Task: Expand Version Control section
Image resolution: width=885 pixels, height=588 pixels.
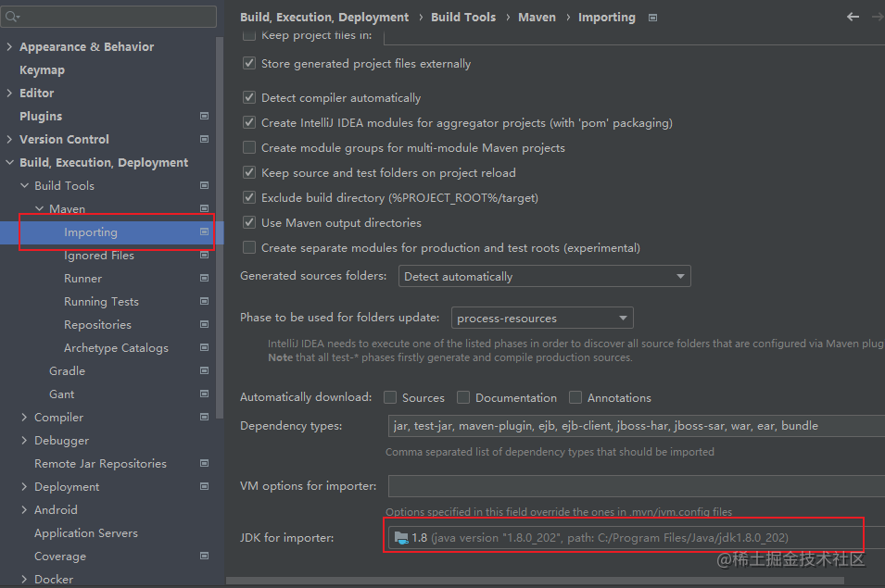Action: [9, 139]
